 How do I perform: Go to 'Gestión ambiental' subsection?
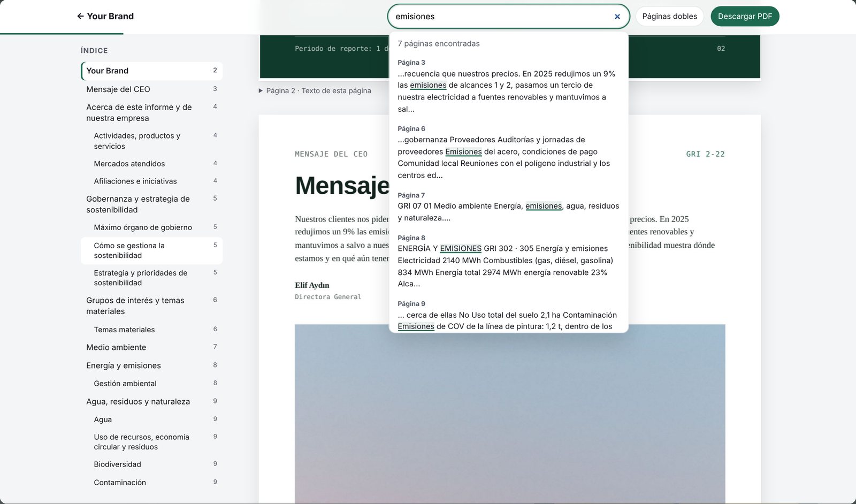click(x=151, y=384)
